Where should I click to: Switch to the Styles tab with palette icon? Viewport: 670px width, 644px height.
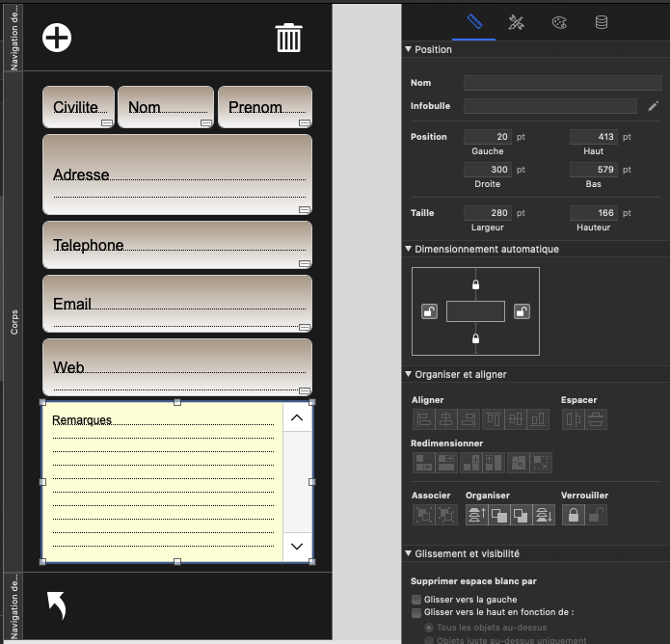click(559, 22)
